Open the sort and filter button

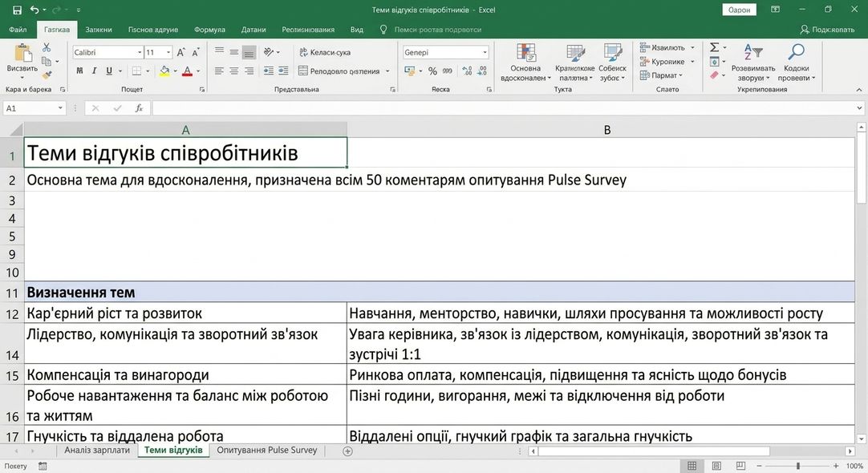[752, 63]
